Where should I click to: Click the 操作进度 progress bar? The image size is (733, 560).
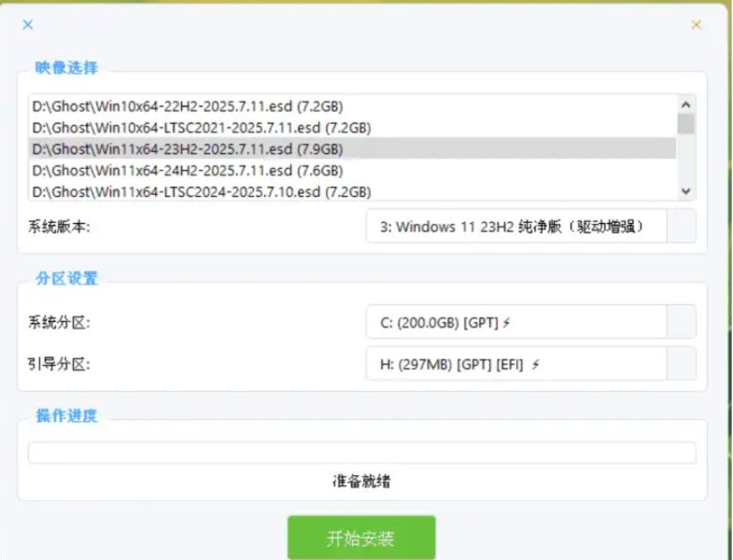(x=361, y=453)
